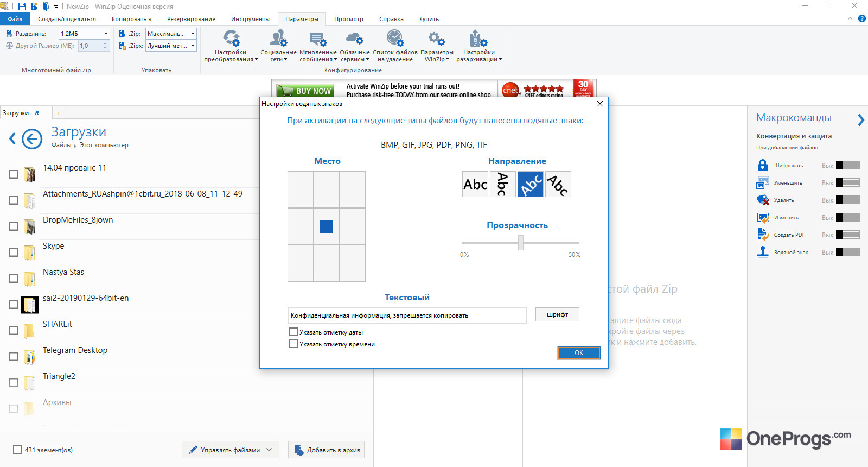Toggle the Водяной знак switch

pos(848,252)
